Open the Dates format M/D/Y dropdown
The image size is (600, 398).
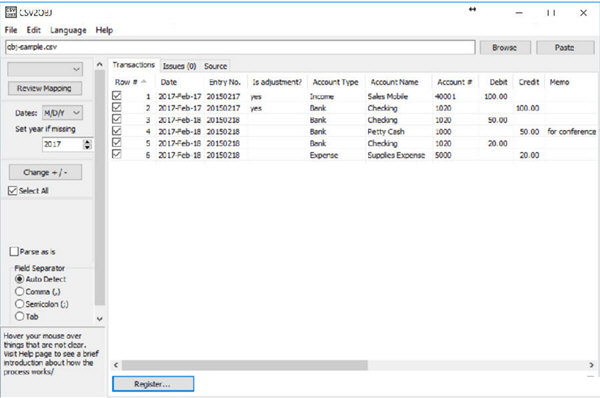click(x=62, y=113)
